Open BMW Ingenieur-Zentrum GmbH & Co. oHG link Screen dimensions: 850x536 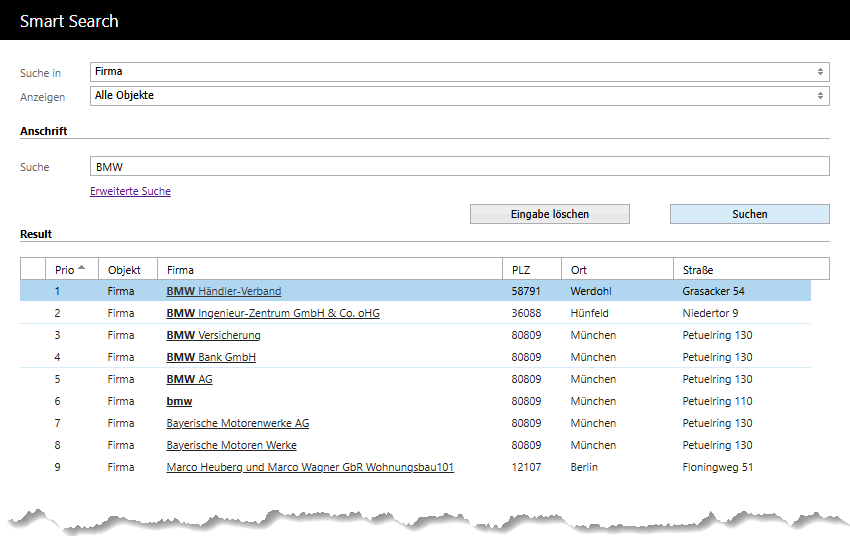click(273, 313)
